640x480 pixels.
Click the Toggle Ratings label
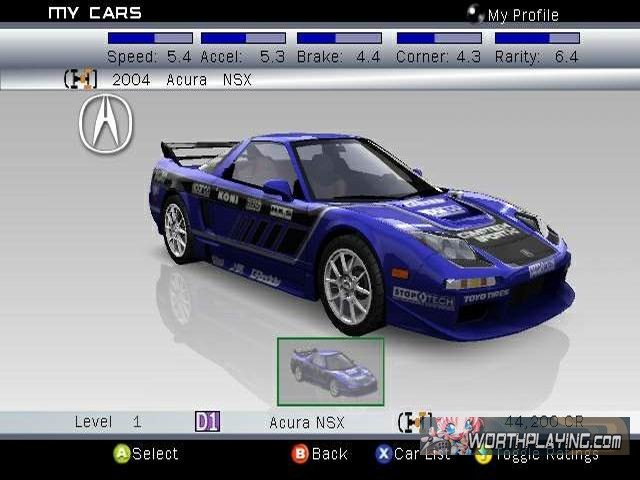pyautogui.click(x=547, y=456)
